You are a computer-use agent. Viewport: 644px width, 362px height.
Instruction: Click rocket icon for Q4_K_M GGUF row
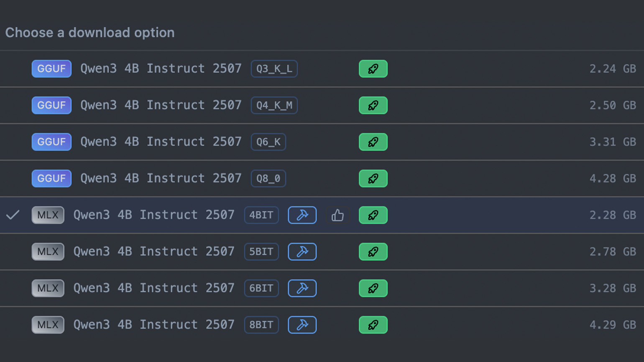373,105
